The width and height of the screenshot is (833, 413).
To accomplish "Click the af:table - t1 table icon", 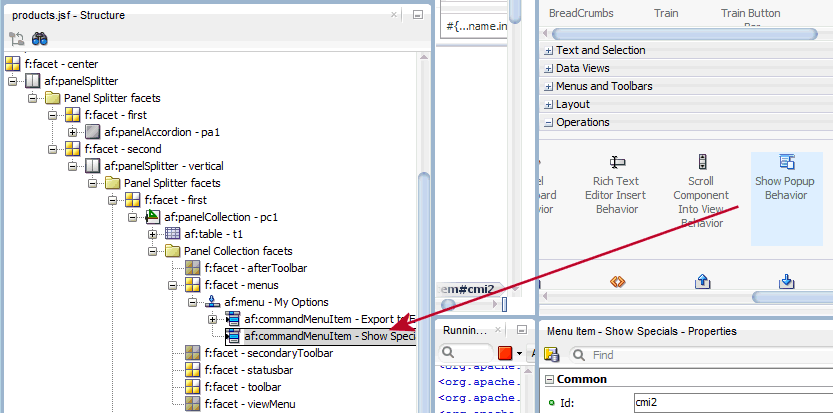I will [172, 234].
